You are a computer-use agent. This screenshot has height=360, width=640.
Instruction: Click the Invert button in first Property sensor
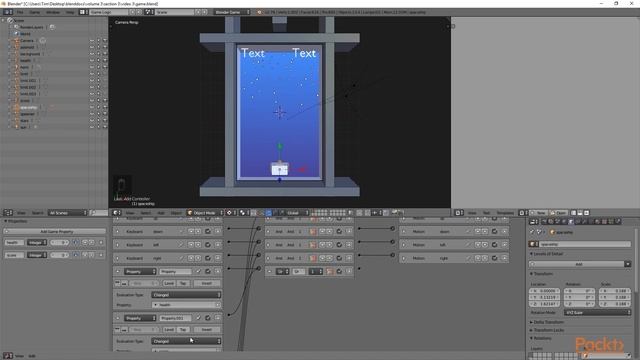[207, 283]
